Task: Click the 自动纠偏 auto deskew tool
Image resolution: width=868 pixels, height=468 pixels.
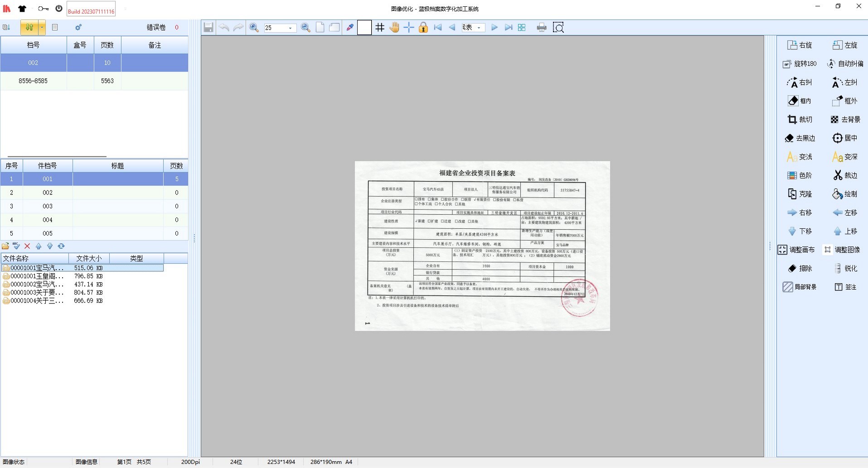Action: [845, 64]
